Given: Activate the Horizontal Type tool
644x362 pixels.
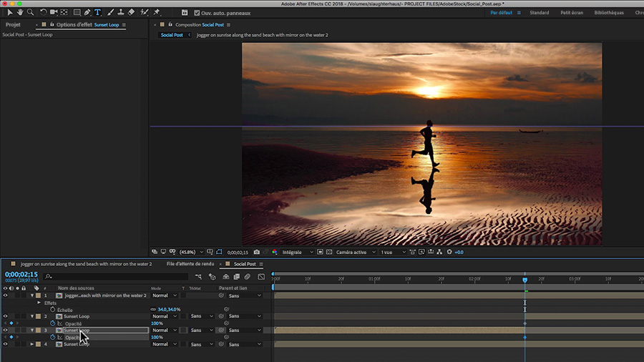Looking at the screenshot, I should pos(97,12).
